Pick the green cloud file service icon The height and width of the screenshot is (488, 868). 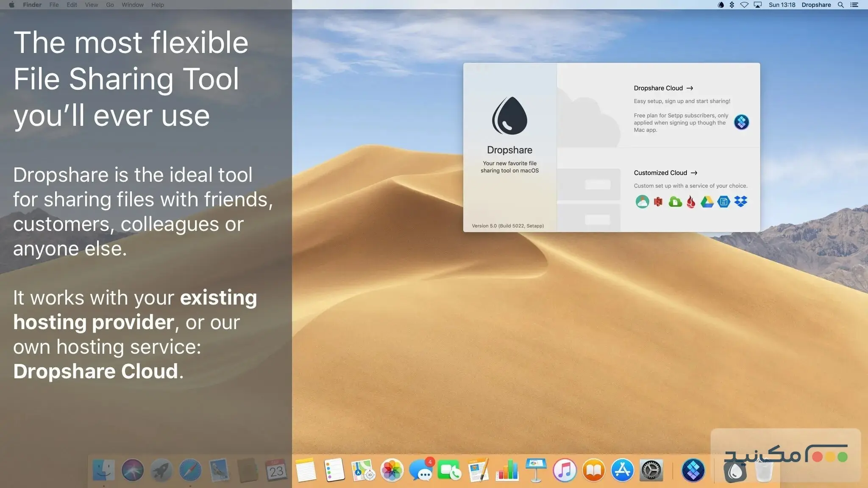675,202
